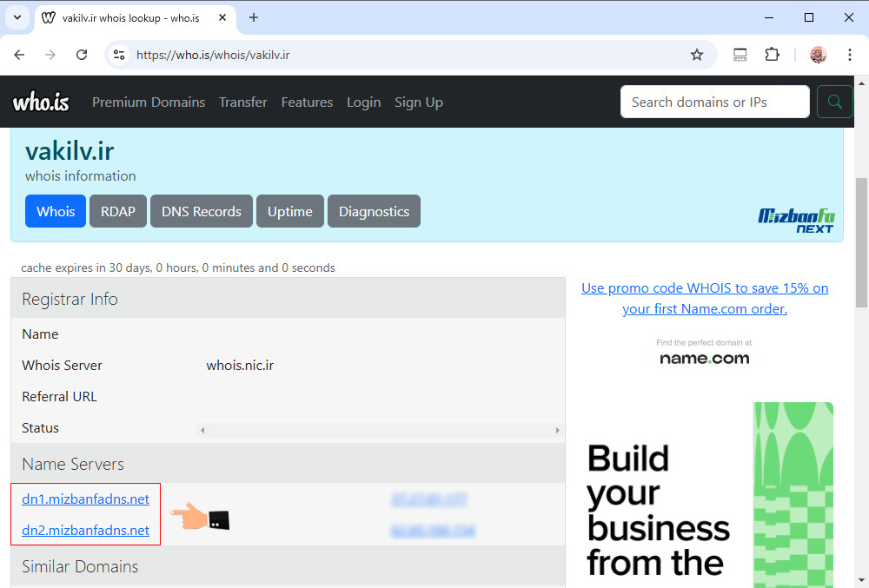Screen dimensions: 869x588
Task: Click the Status scrollbar right arrow
Action: point(557,430)
